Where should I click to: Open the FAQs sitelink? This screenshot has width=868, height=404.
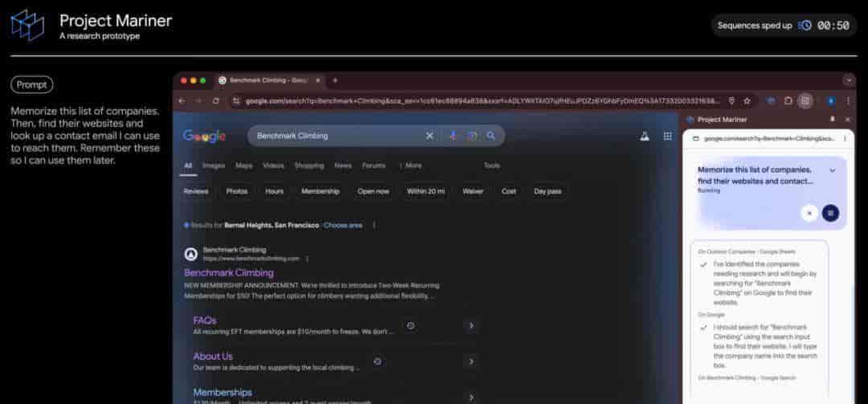205,320
